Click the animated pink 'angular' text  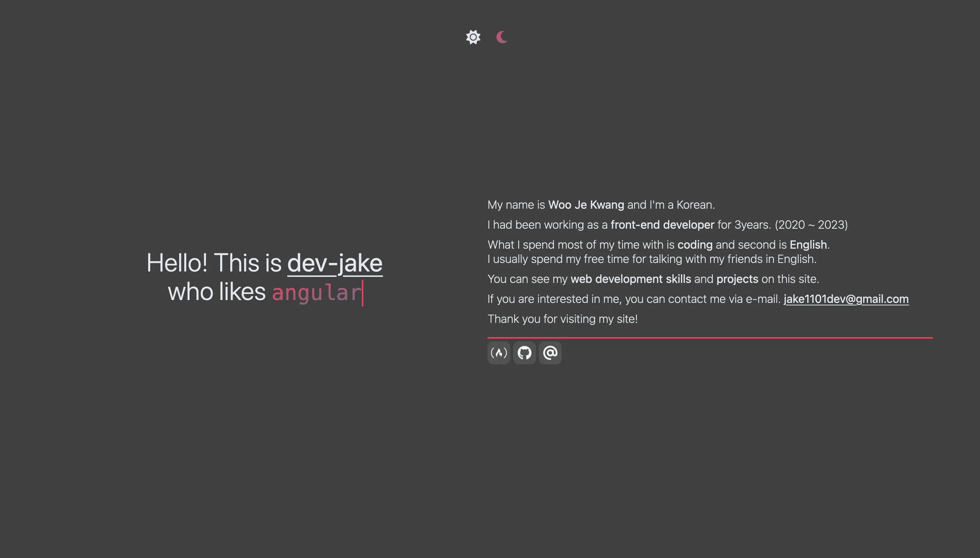[316, 293]
